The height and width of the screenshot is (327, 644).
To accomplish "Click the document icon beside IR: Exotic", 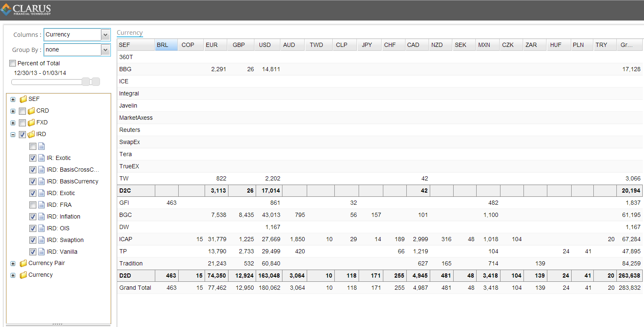I will pos(41,158).
